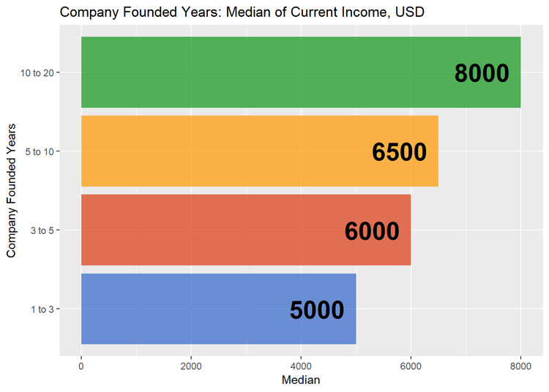The height and width of the screenshot is (392, 549).
Task: Click the 6000 x-axis tick label
Action: click(x=411, y=365)
